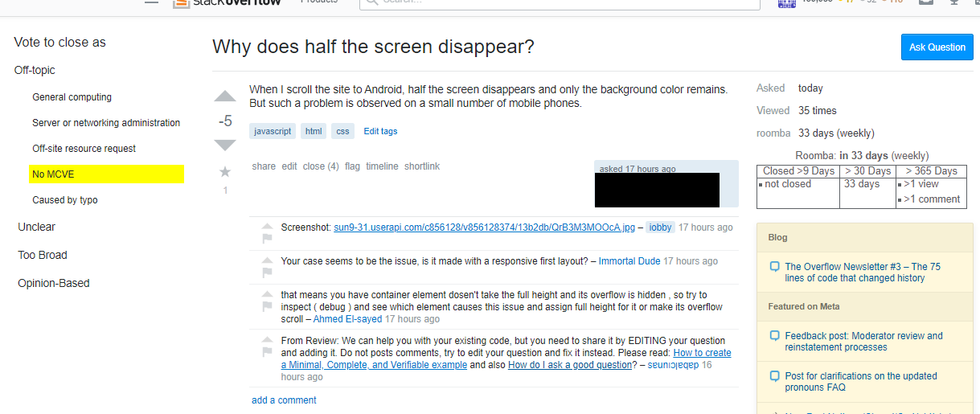Screen dimensions: 980x414
Task: Choose General computing close reason
Action: pos(72,97)
